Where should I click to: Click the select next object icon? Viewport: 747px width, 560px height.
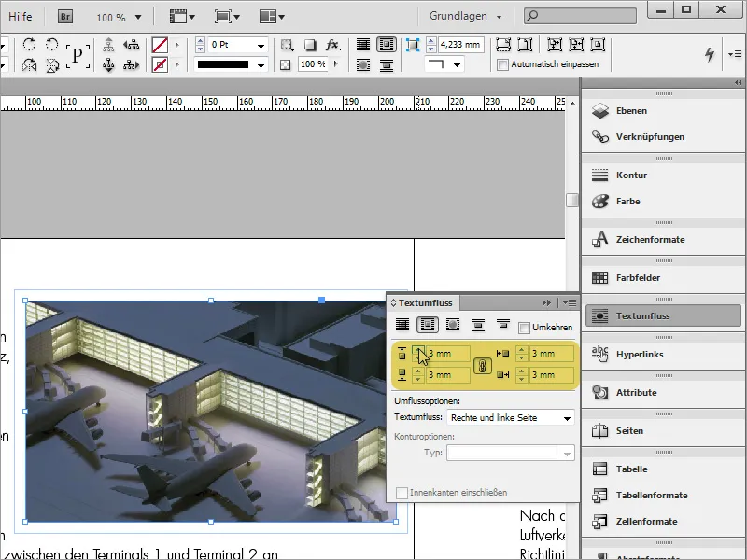point(131,64)
